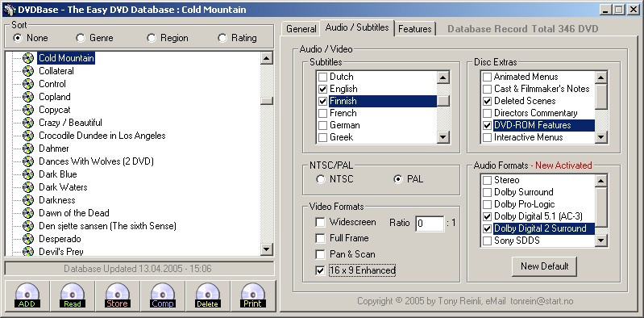Click disc icon beside Crocodile Dundee in Los Angeles

(28, 136)
